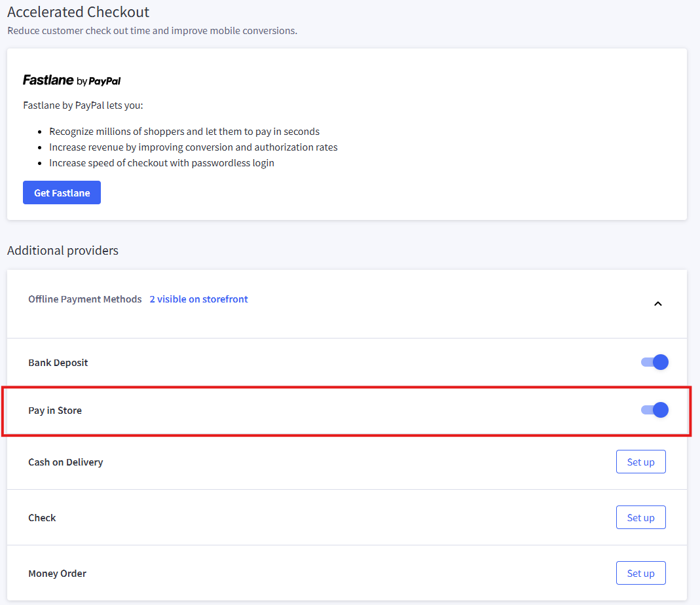700x605 pixels.
Task: Click the Additional providers heading
Action: pyautogui.click(x=62, y=250)
